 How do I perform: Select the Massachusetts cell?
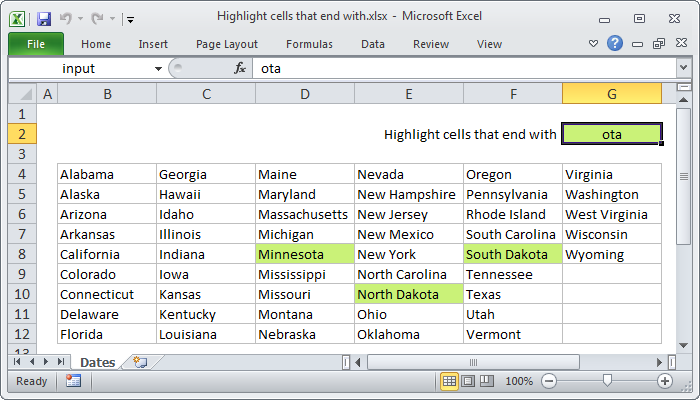305,214
